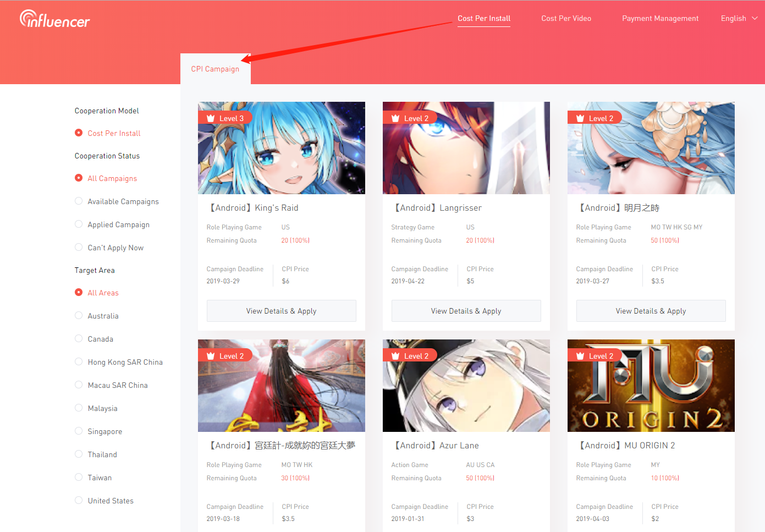Open 【Android】Azur Lane title
765x532 pixels.
436,445
